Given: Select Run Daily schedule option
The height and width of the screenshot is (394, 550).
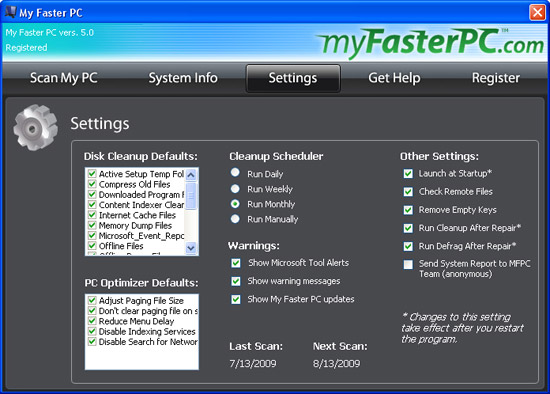Looking at the screenshot, I should click(235, 172).
